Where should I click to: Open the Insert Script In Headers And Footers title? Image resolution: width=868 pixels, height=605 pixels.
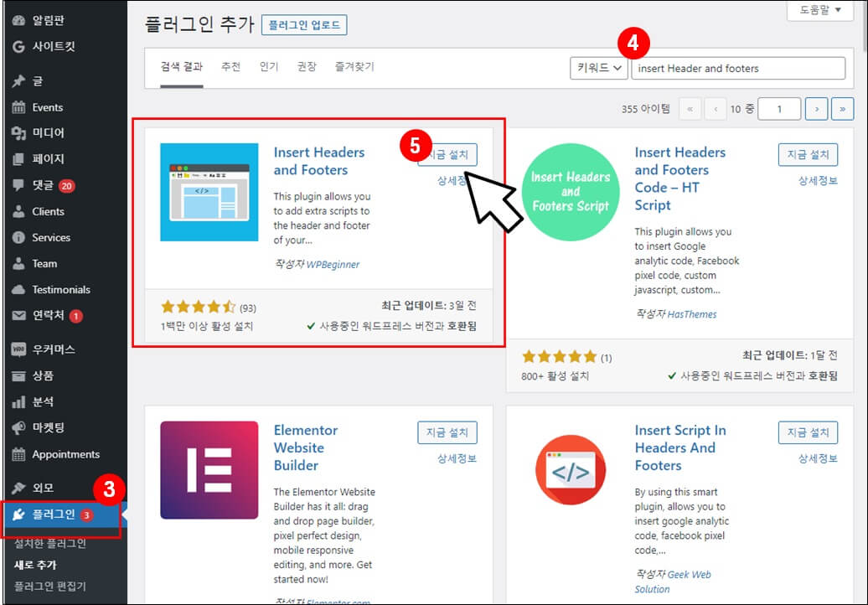(680, 447)
